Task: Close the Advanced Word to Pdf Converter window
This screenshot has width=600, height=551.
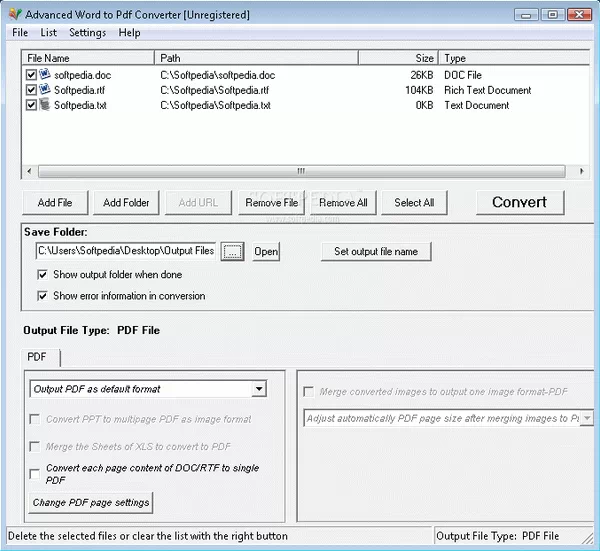Action: click(579, 15)
